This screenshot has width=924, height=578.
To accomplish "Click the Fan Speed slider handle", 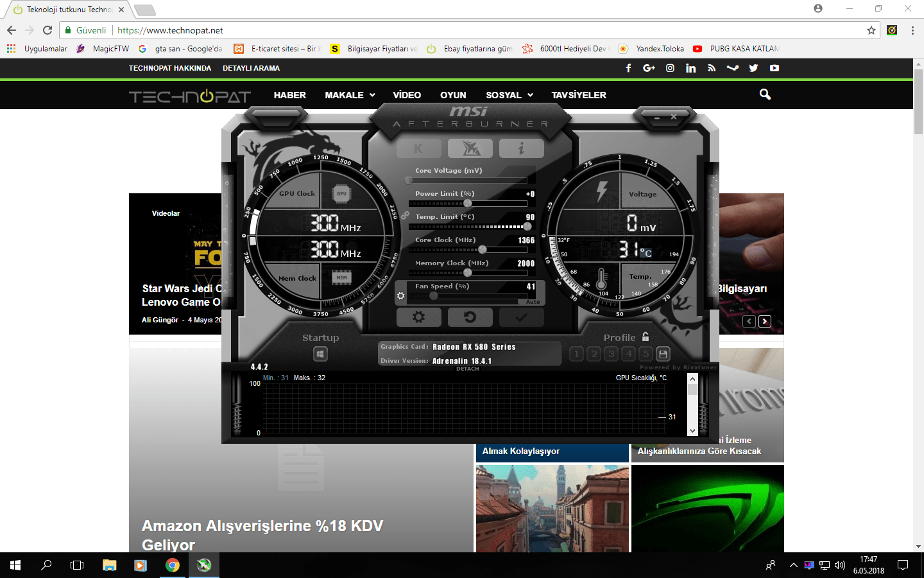I will coord(434,296).
